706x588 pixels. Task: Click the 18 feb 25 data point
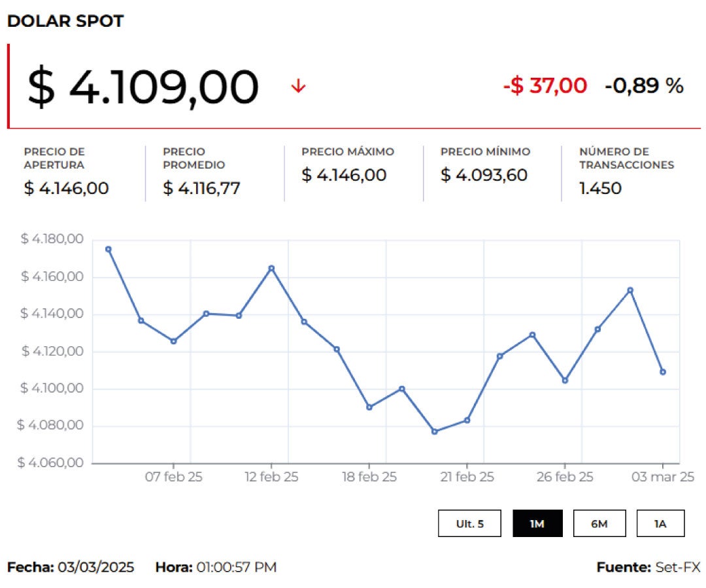369,407
